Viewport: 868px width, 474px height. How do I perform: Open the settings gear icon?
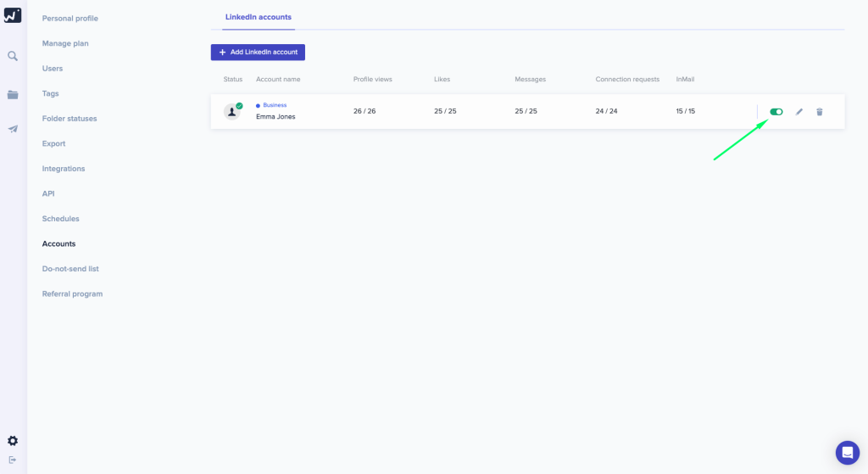(x=13, y=441)
